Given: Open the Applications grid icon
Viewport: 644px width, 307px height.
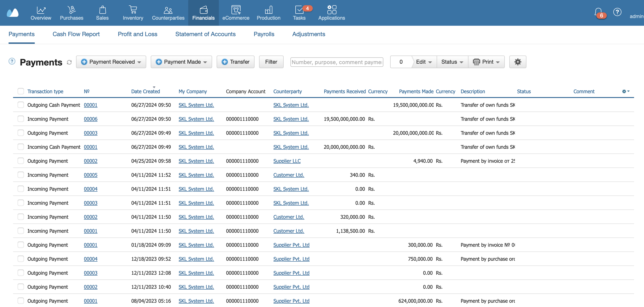Looking at the screenshot, I should pyautogui.click(x=331, y=9).
